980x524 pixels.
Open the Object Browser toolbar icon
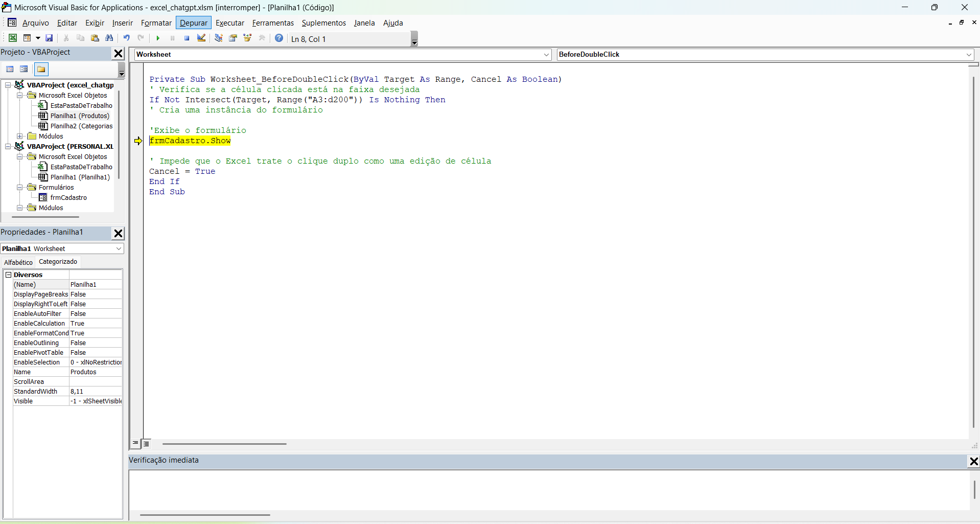(x=248, y=38)
